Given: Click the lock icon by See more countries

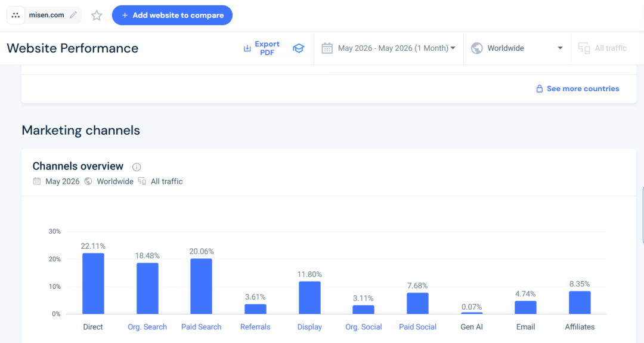Looking at the screenshot, I should point(539,89).
